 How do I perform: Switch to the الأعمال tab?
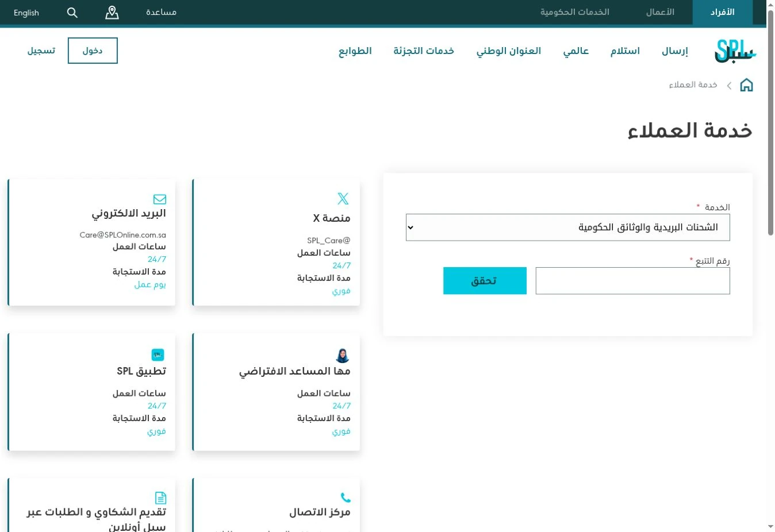coord(660,12)
